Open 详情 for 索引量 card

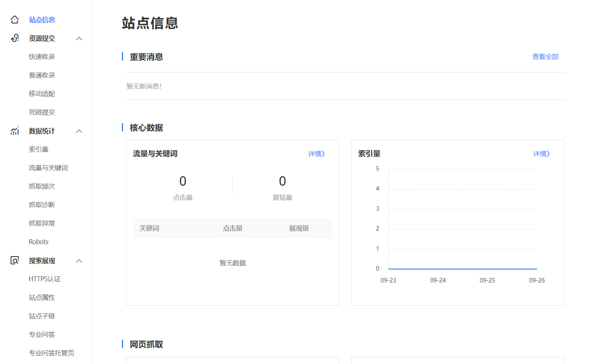542,154
